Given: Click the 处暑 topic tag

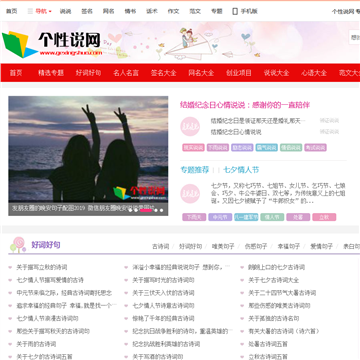Looking at the screenshot, I should tap(298, 217).
